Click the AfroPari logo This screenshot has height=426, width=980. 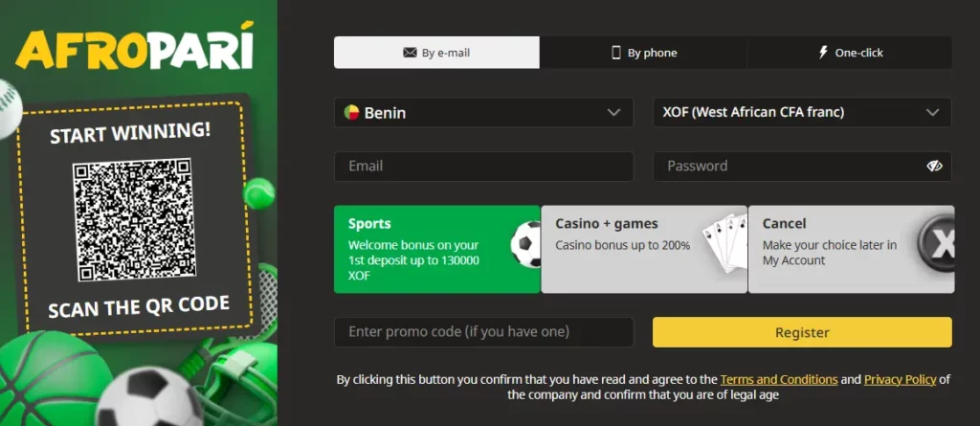135,46
